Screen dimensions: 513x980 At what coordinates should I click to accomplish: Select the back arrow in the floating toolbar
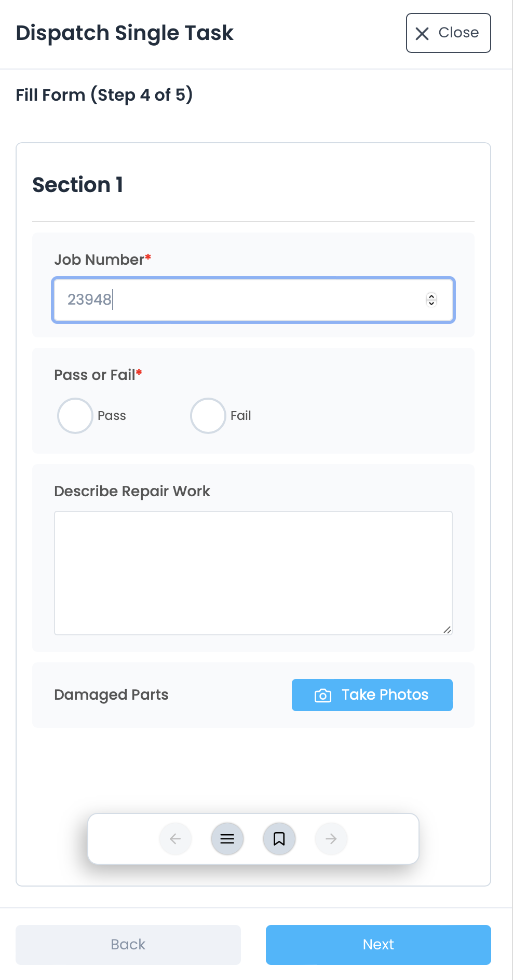click(175, 838)
